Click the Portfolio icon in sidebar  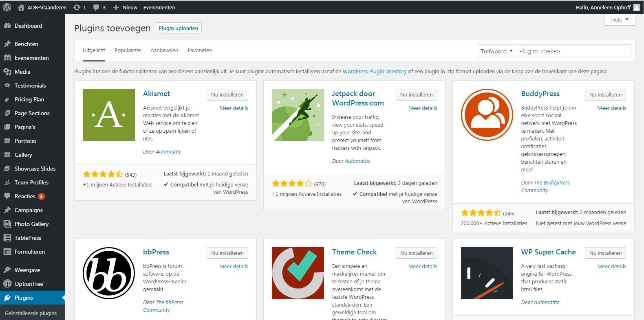[7, 141]
